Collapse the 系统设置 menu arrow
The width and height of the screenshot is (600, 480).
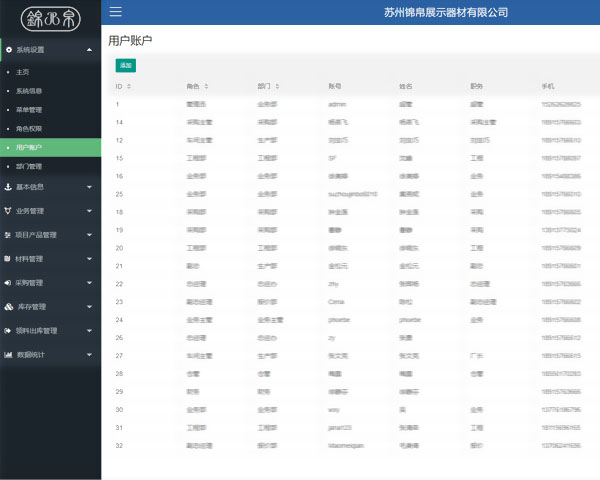coord(90,49)
